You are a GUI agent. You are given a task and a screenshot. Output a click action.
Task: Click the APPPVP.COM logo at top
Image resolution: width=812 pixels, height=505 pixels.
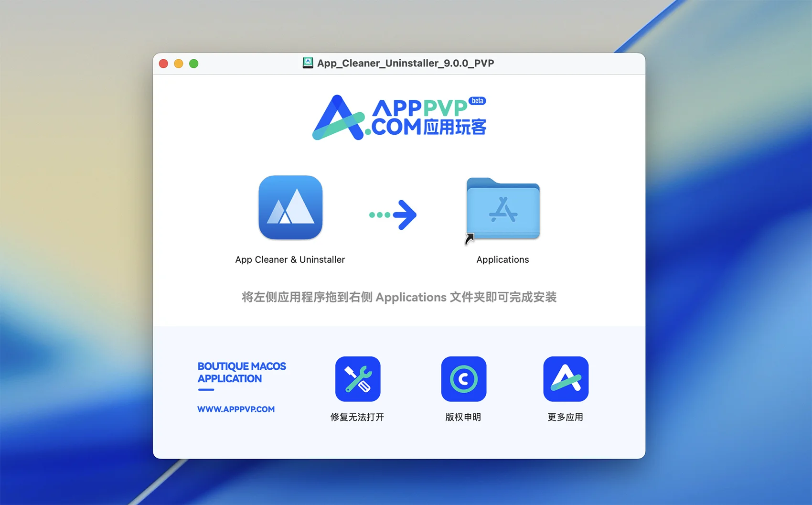pos(399,118)
